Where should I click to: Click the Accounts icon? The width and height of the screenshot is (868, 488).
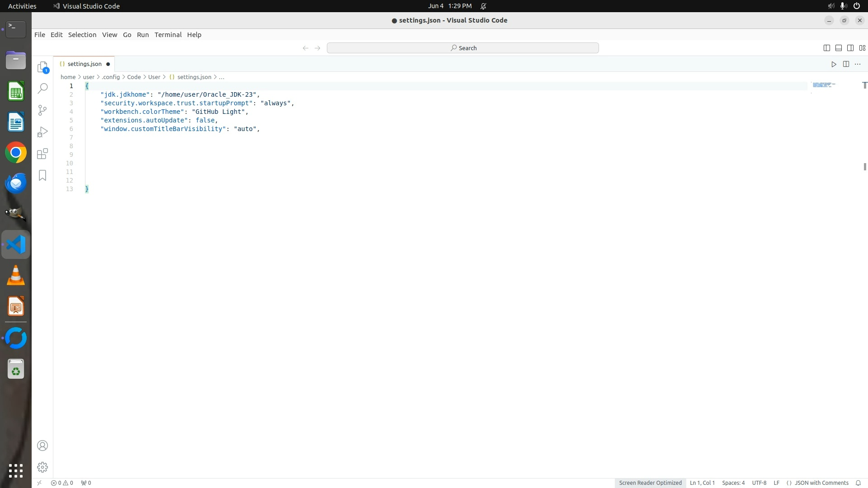42,446
